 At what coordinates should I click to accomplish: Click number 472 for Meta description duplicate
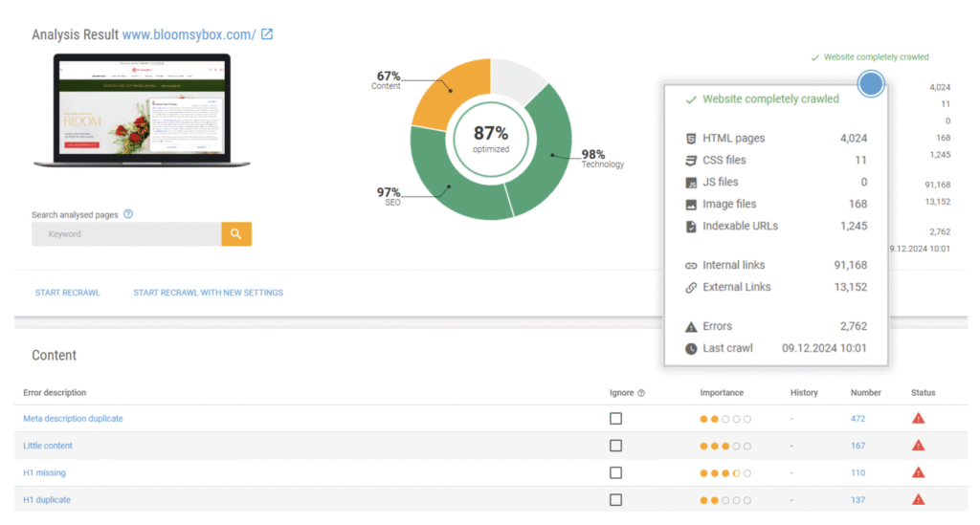click(857, 418)
